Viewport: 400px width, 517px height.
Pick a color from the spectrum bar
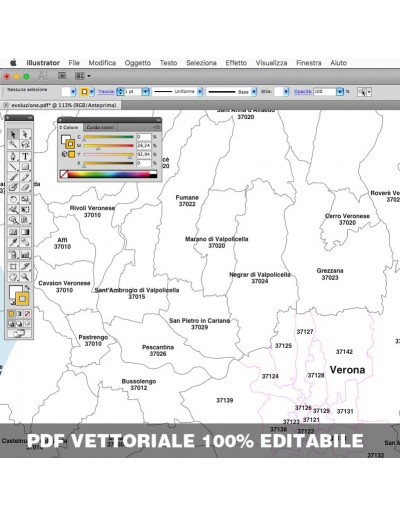click(109, 174)
